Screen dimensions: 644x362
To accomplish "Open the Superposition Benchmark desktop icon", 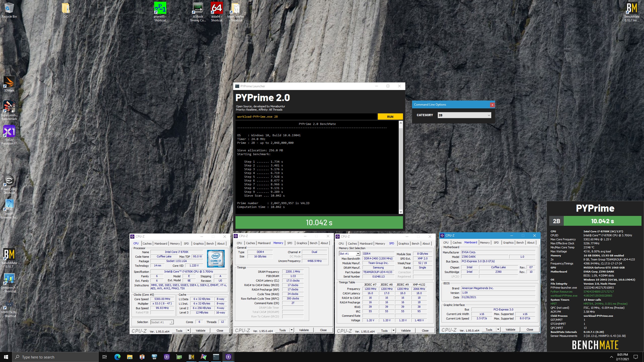I will [x=9, y=110].
